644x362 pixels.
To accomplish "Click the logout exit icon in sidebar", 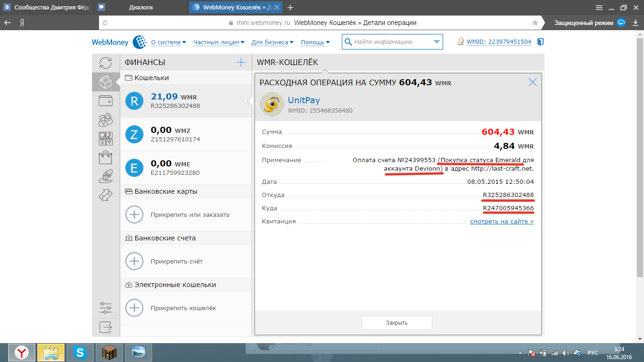I will (x=106, y=327).
